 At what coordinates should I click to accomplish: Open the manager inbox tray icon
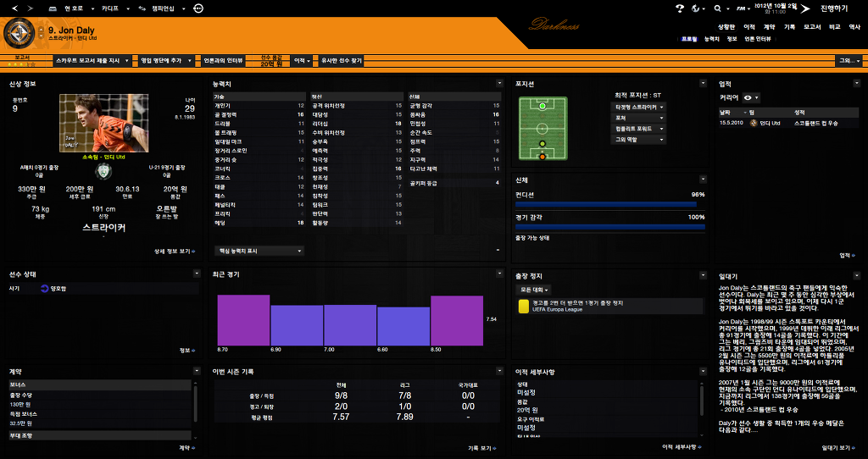pyautogui.click(x=53, y=8)
